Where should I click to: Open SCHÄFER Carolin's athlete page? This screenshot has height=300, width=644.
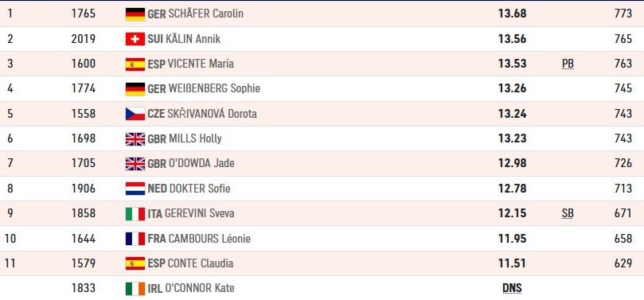(205, 14)
